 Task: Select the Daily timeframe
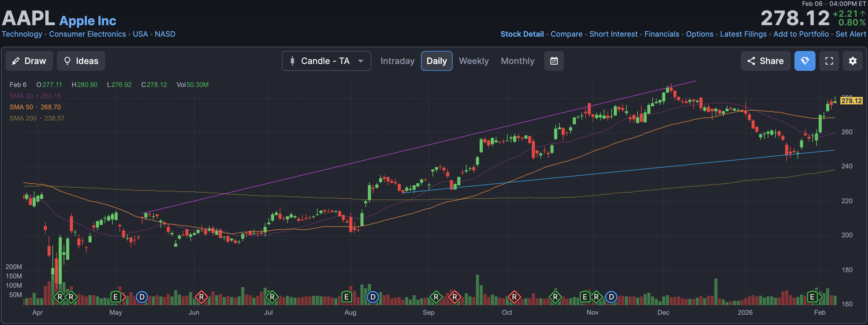tap(437, 61)
